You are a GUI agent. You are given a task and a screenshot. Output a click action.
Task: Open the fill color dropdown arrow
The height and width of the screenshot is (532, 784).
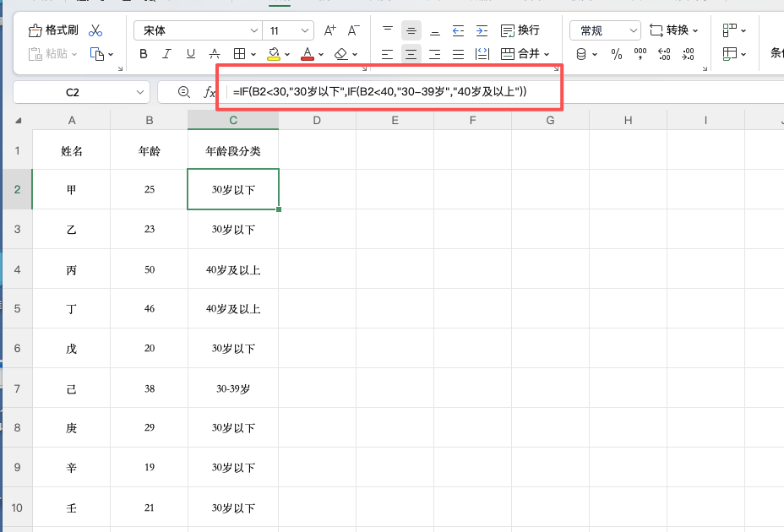point(287,54)
